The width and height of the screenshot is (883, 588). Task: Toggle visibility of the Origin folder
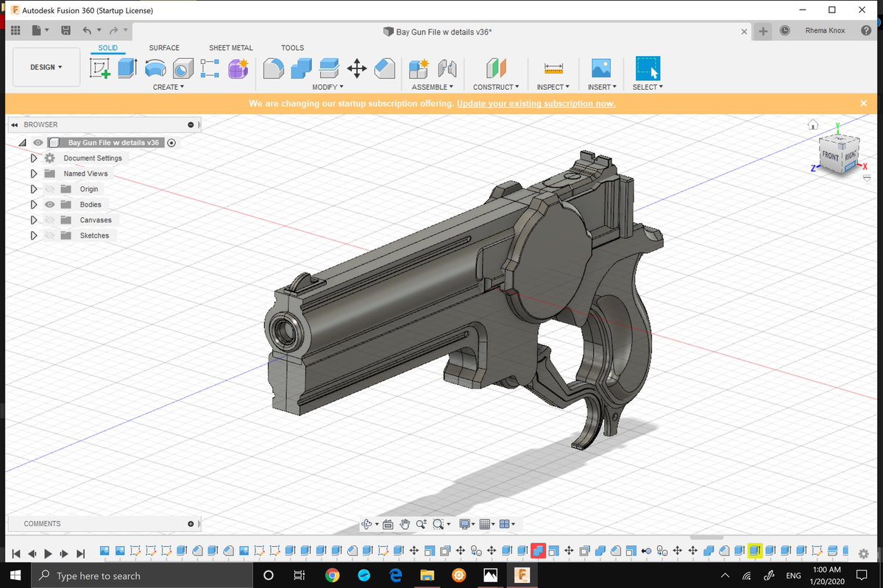coord(50,189)
